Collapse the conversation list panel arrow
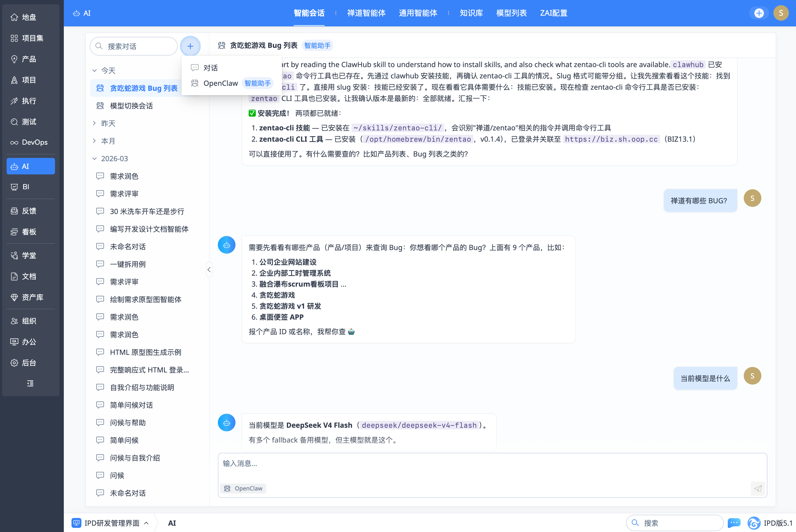Image resolution: width=796 pixels, height=532 pixels. 209,270
